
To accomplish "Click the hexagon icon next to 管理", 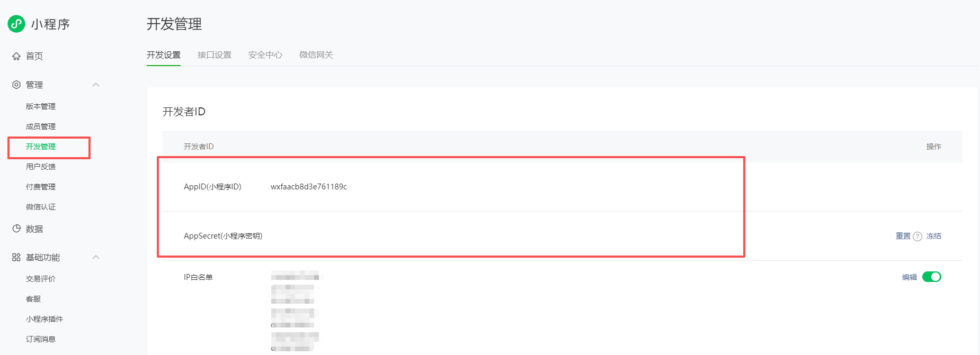I will click(x=16, y=85).
